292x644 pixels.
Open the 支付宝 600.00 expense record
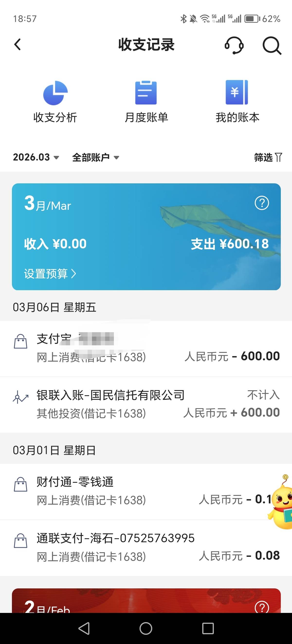pos(146,348)
